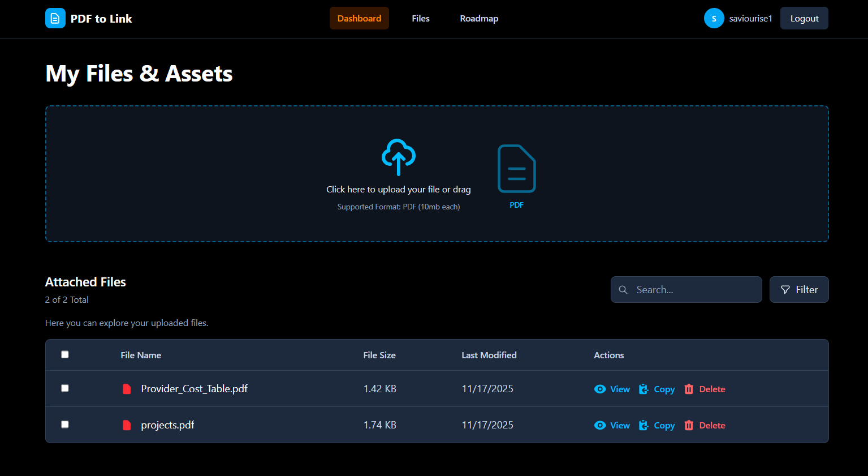Click the cloud upload icon
This screenshot has height=476, width=868.
click(399, 157)
